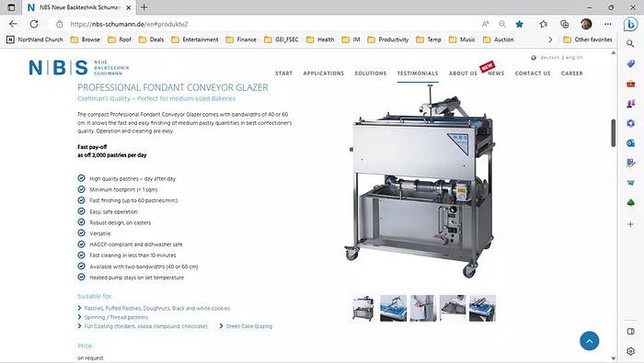Open Northland Church bookmark

pyautogui.click(x=35, y=40)
